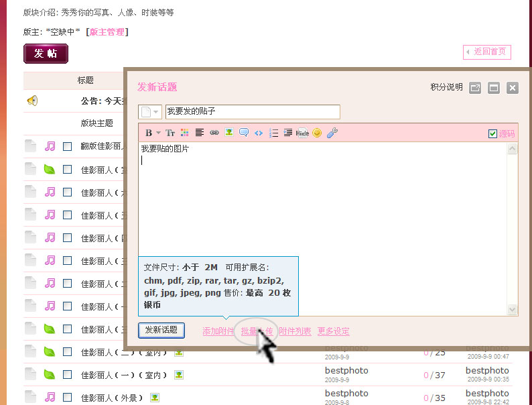Open the post icon dropdown beside the title
Viewport: 532px width, 405px height.
point(150,112)
